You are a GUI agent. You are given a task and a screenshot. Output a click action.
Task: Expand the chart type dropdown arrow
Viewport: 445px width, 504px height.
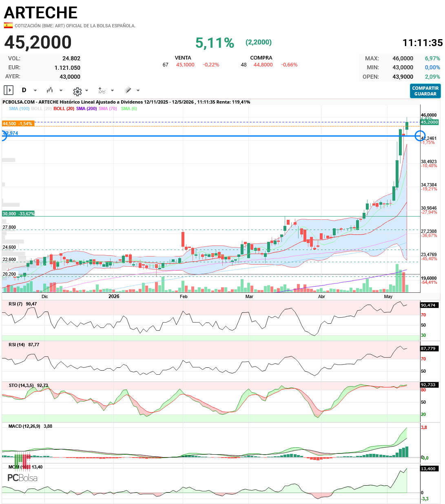(x=61, y=91)
